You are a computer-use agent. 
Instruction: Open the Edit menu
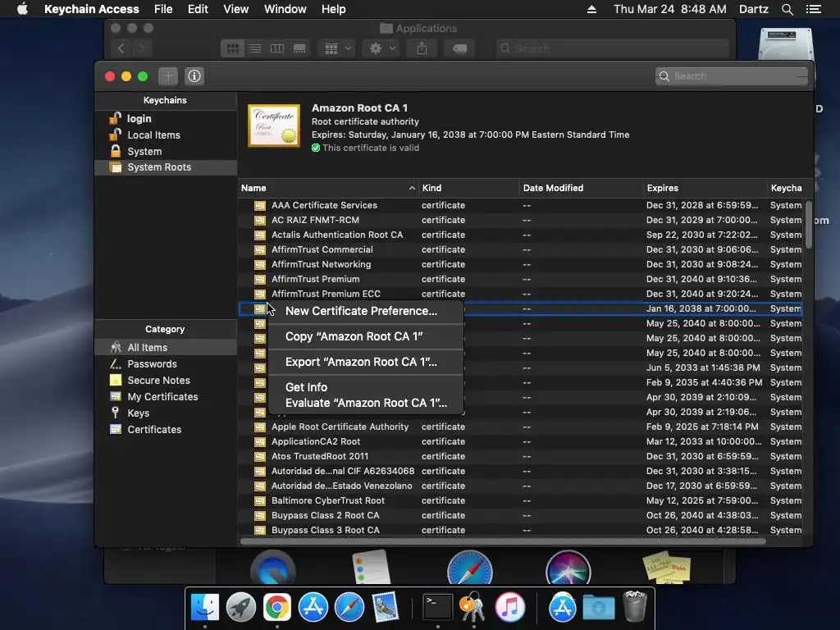(x=198, y=9)
